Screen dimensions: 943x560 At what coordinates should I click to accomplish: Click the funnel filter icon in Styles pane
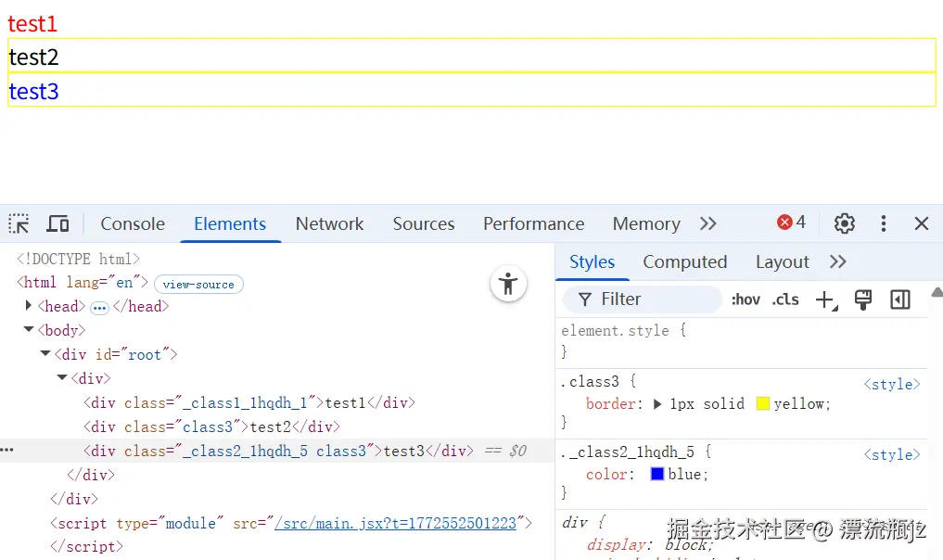[x=583, y=299]
